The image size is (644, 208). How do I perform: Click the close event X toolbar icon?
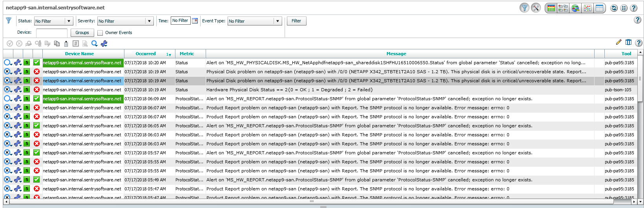(19, 43)
